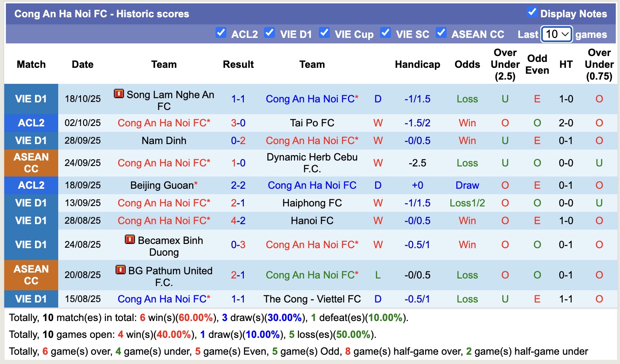Screen dimensions: 620x364
Task: Select the VIE D1 badge on the bottom 15/08/25 row
Action: 31,299
